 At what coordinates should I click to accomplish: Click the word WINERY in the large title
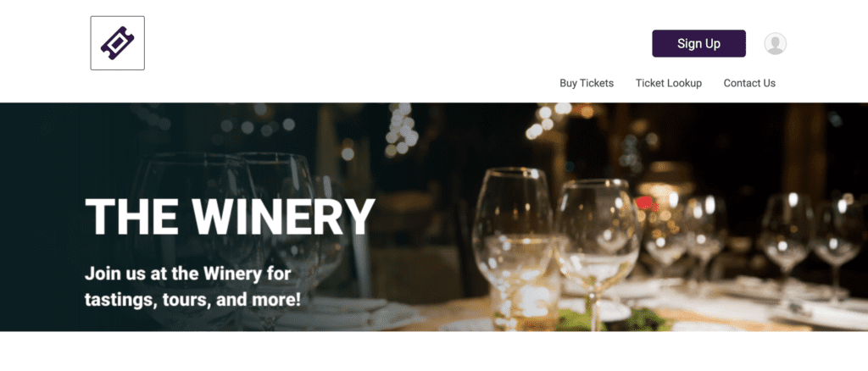[x=283, y=217]
